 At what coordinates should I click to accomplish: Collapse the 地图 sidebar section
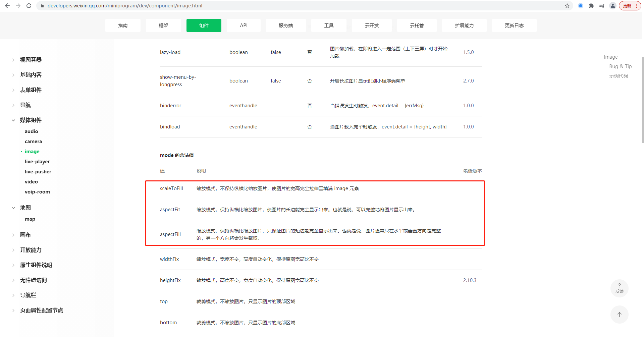tap(25, 208)
